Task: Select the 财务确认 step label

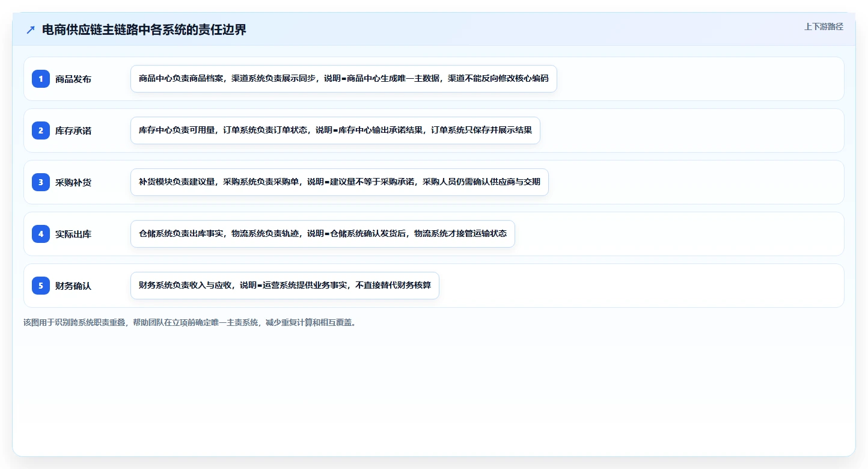Action: pyautogui.click(x=73, y=286)
